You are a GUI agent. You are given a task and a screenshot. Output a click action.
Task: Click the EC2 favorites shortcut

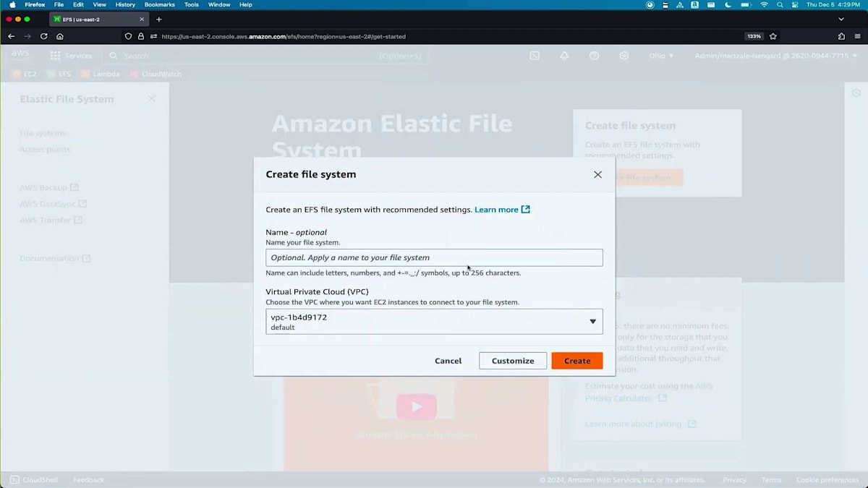[25, 74]
